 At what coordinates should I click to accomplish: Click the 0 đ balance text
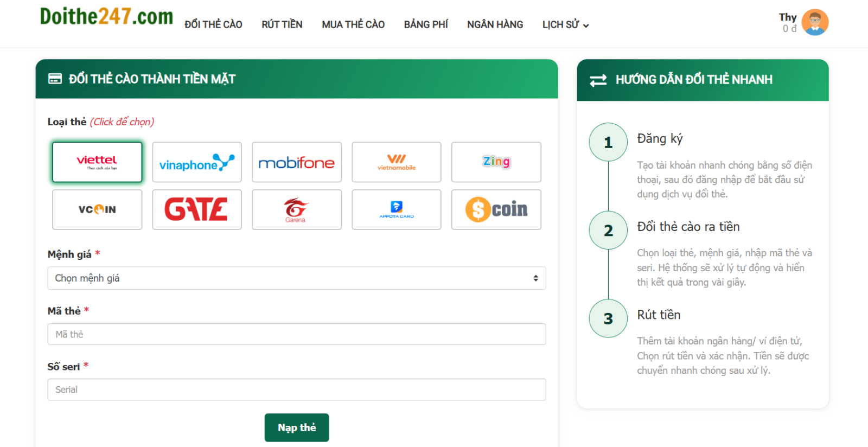pyautogui.click(x=789, y=29)
